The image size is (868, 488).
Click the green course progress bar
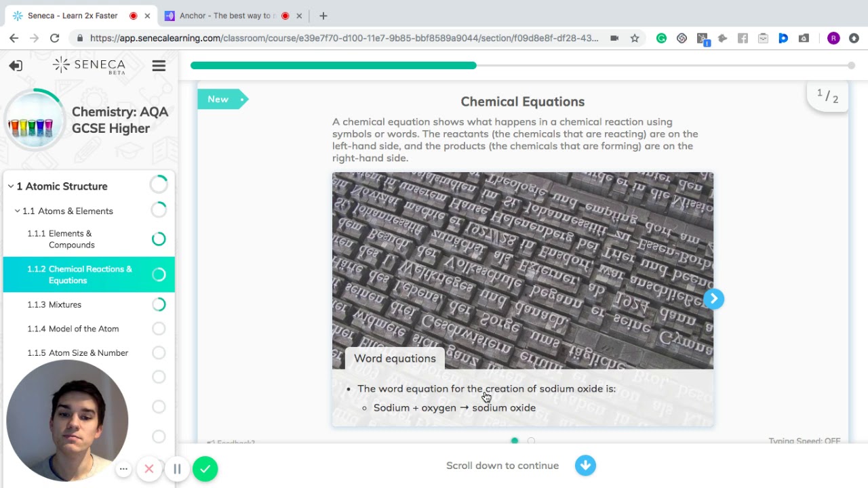(333, 66)
